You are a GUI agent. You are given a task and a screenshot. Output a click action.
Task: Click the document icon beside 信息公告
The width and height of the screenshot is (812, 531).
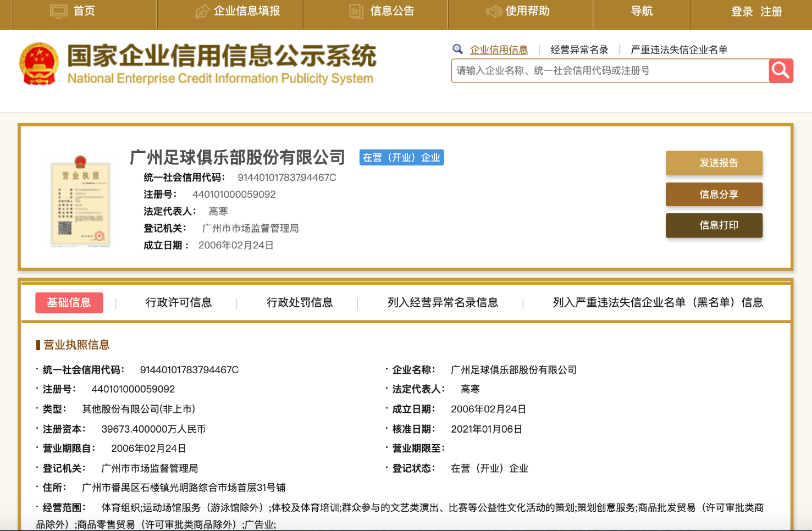356,12
